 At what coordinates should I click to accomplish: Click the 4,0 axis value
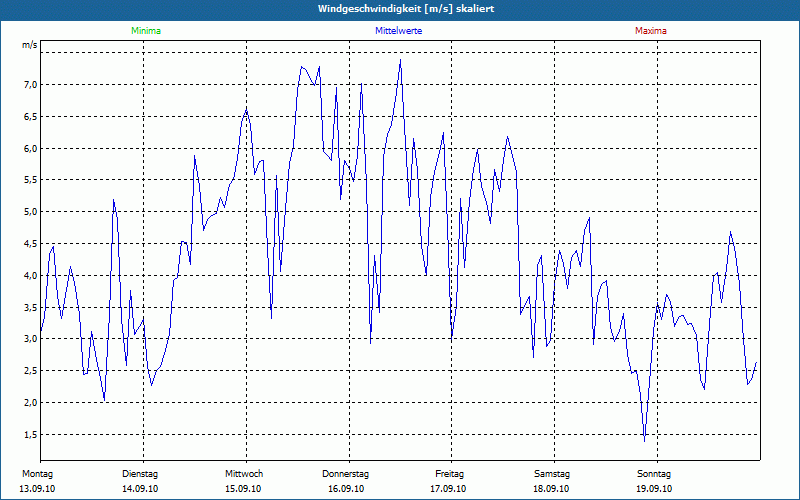pyautogui.click(x=31, y=276)
